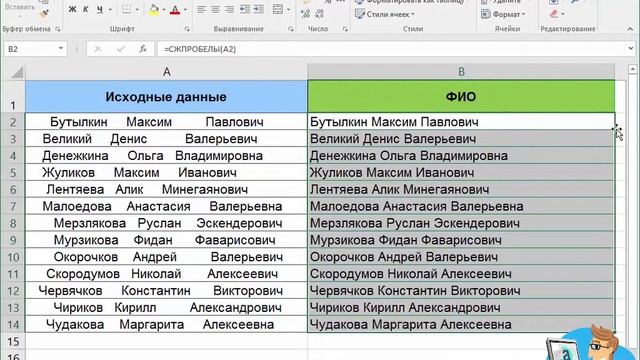The height and width of the screenshot is (360, 640).
Task: Click the cell borders icon
Action: point(127,9)
